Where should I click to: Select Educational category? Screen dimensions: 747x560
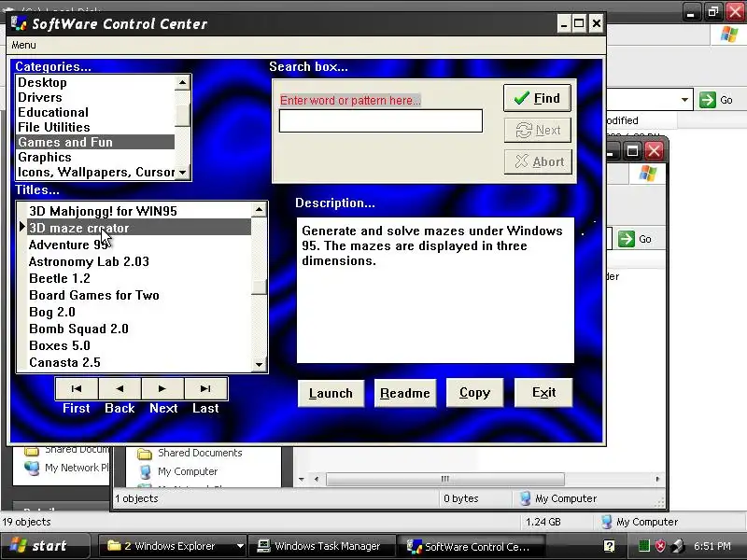95,112
